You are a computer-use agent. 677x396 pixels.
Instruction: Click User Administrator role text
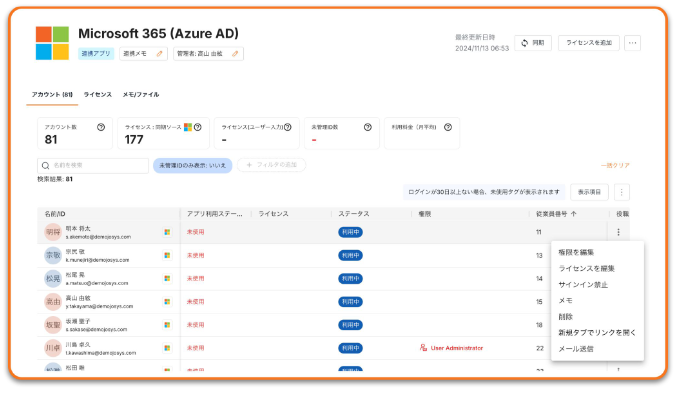pyautogui.click(x=457, y=348)
